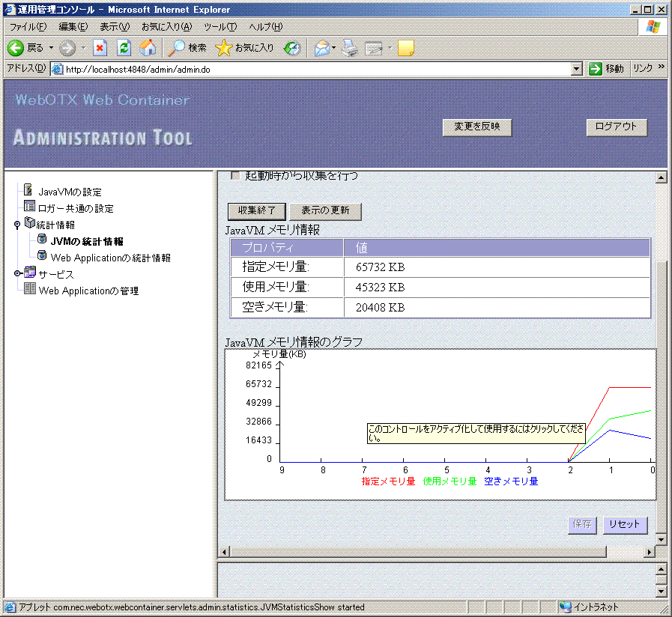Click the 変更を反映 button
Screen dimensions: 672x617
coord(477,127)
